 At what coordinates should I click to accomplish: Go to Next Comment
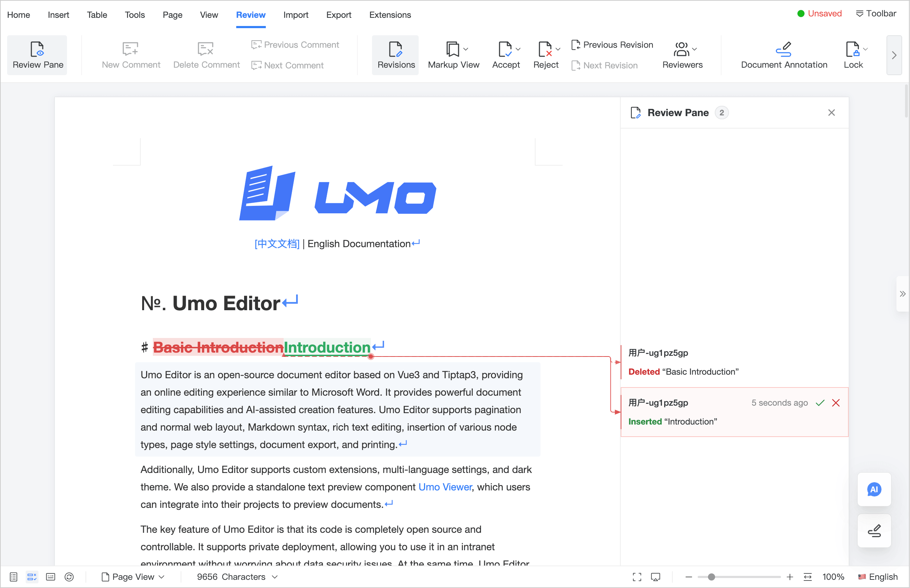click(287, 65)
